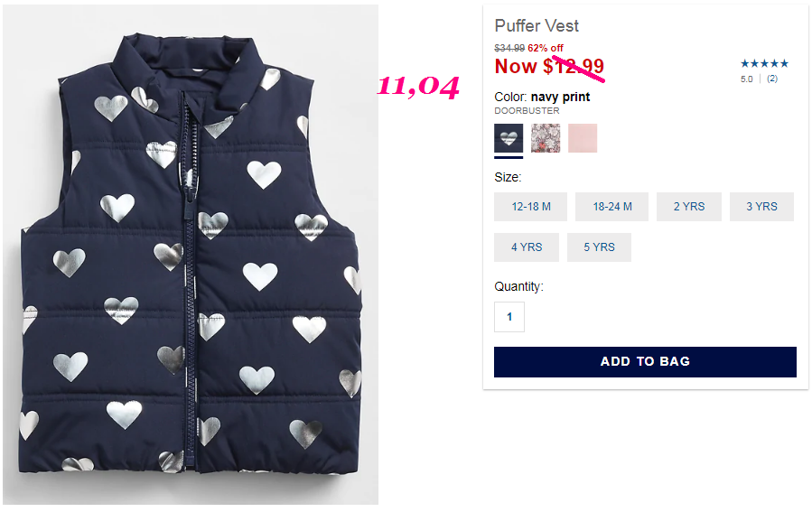Pick the light pink color swatch
This screenshot has width=812, height=512.
pos(583,137)
